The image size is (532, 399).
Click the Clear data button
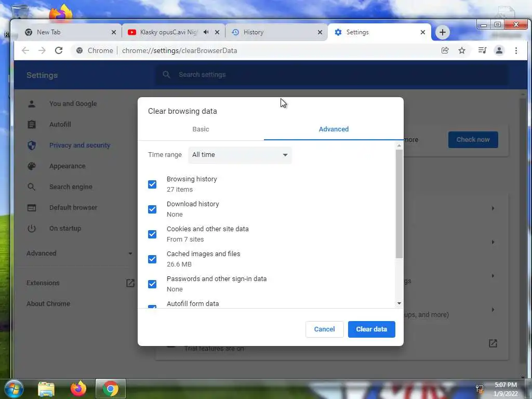pos(371,329)
